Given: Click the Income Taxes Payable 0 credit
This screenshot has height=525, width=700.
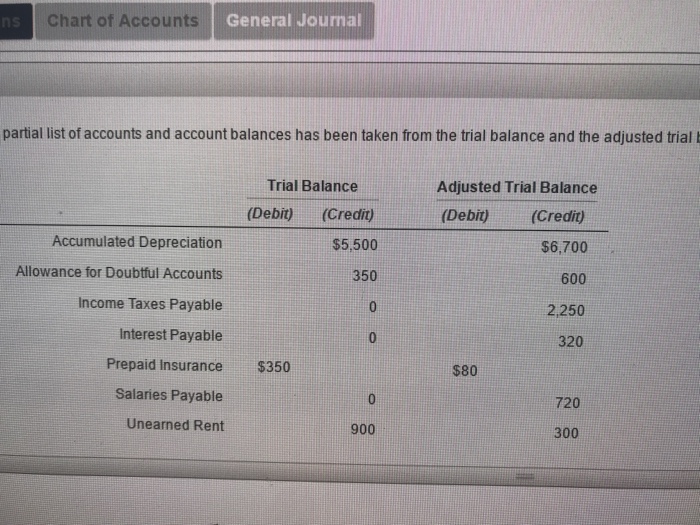Looking at the screenshot, I should pyautogui.click(x=373, y=307).
